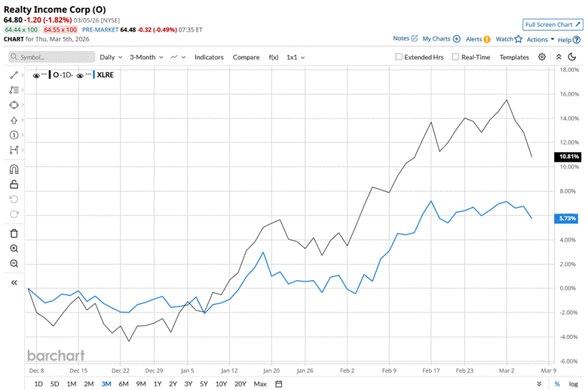Open the Daily frequency dropdown
The image size is (588, 390).
coord(111,57)
